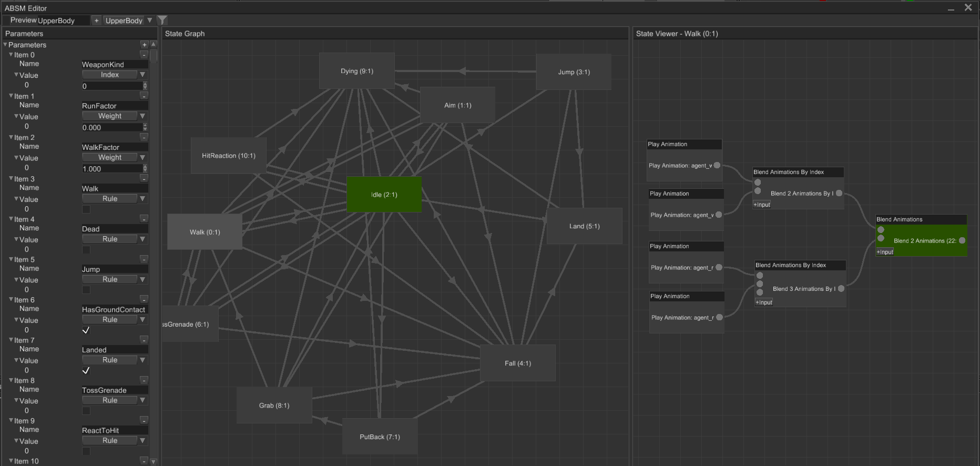Select the Fall (4:1) state node
Viewport: 980px width, 466px height.
click(517, 363)
